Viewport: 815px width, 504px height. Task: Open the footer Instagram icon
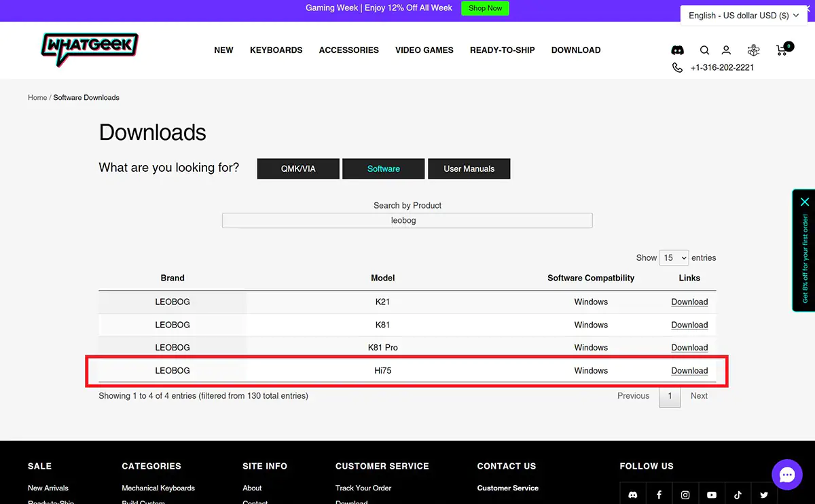(685, 495)
